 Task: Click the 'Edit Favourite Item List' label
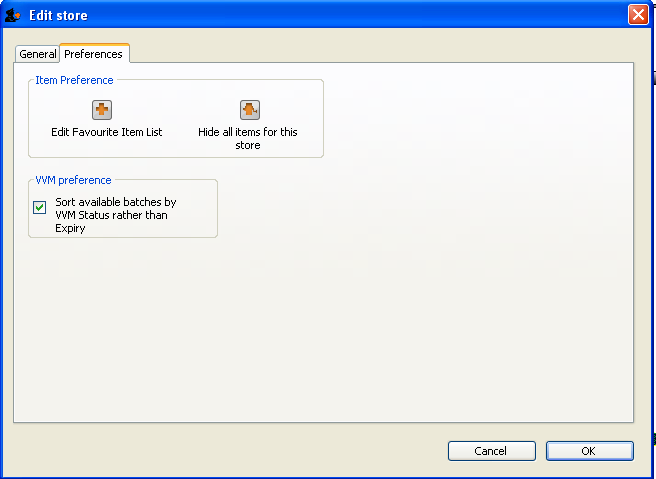107,132
